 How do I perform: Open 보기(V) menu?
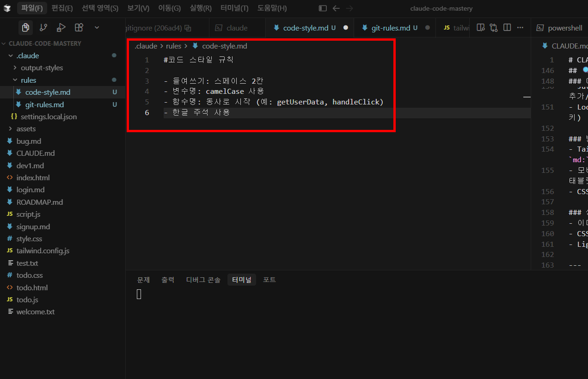138,8
